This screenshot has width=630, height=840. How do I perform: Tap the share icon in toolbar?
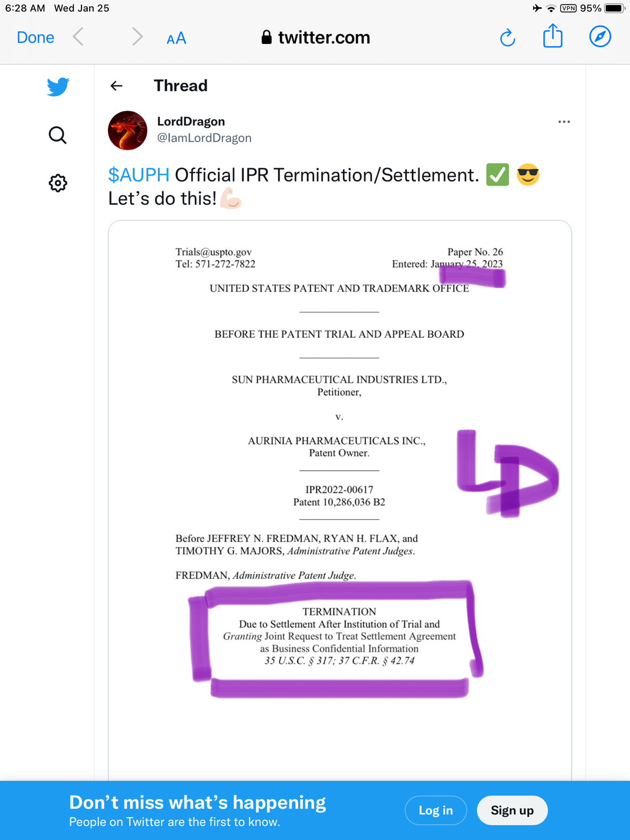point(552,37)
